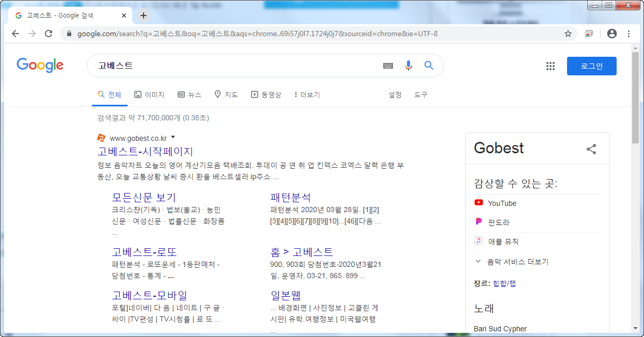Click the YouTube icon in listening options
The width and height of the screenshot is (644, 337).
tap(479, 203)
